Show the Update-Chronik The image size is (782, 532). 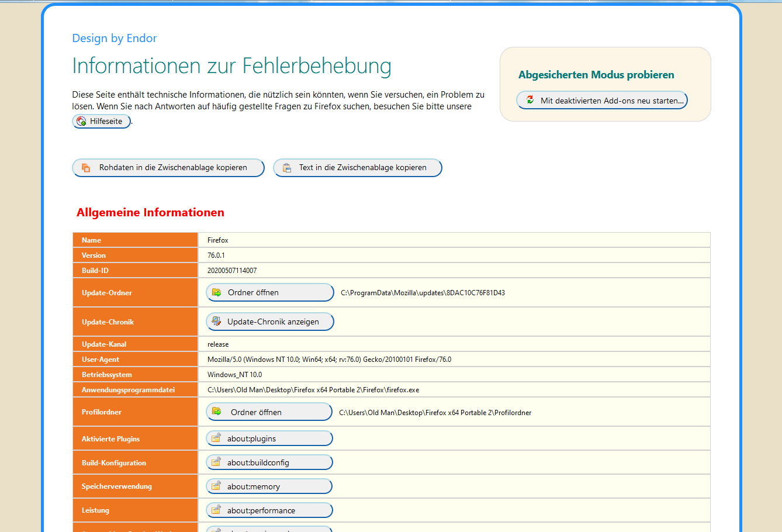[x=273, y=322]
